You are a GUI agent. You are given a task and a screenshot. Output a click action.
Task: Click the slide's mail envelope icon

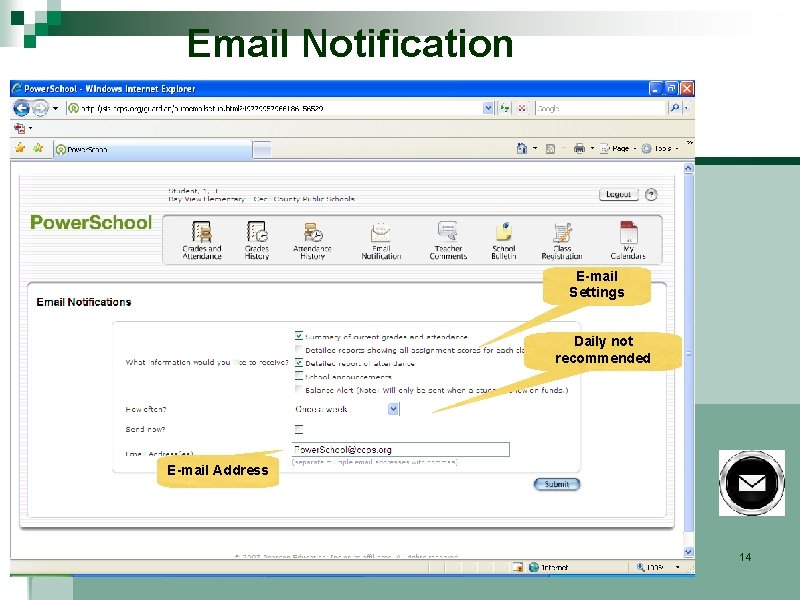[x=752, y=483]
